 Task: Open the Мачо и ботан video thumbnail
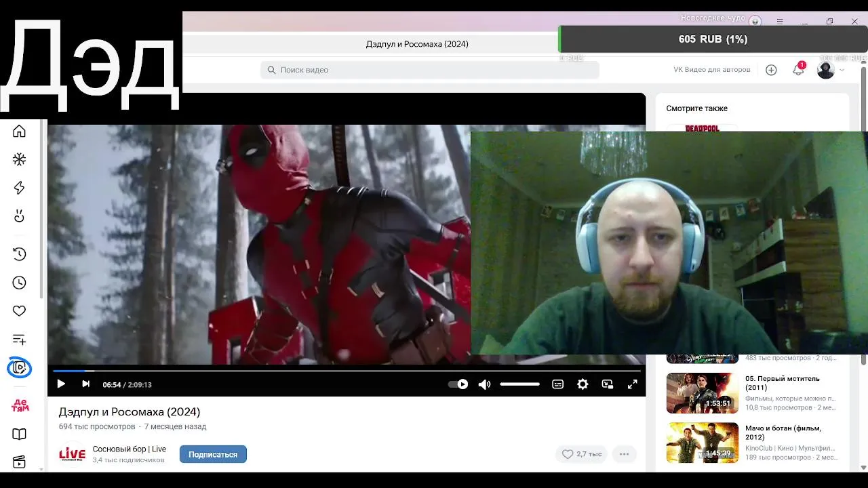[703, 443]
